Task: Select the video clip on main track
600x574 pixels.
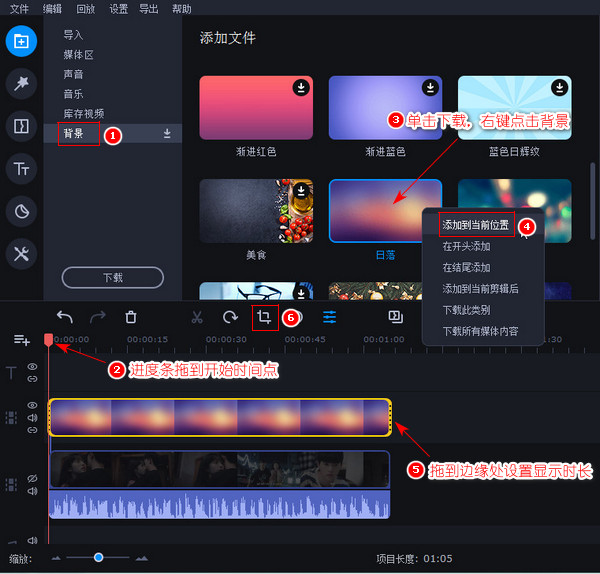Action: 220,469
